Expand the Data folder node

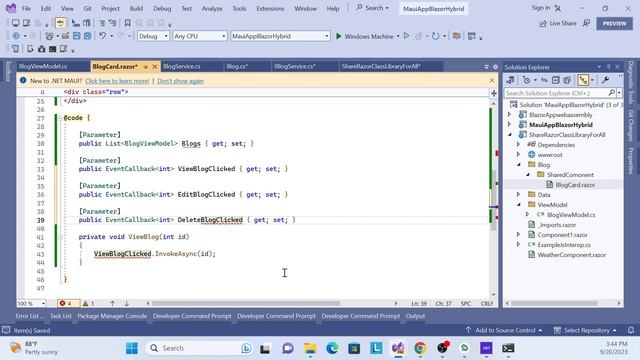pyautogui.click(x=518, y=195)
